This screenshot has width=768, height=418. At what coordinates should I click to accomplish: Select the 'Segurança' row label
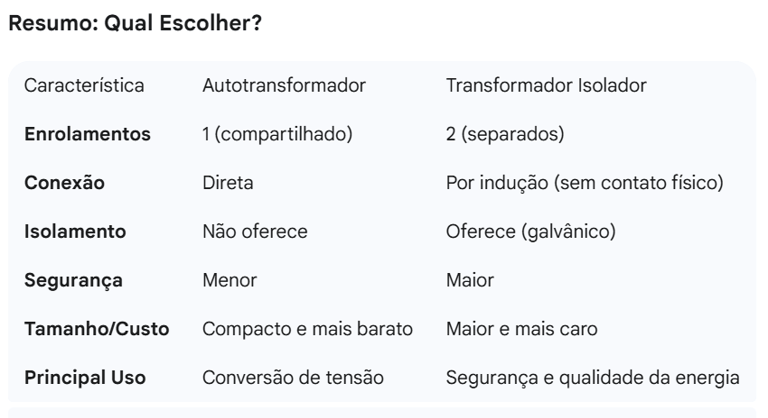pos(73,280)
